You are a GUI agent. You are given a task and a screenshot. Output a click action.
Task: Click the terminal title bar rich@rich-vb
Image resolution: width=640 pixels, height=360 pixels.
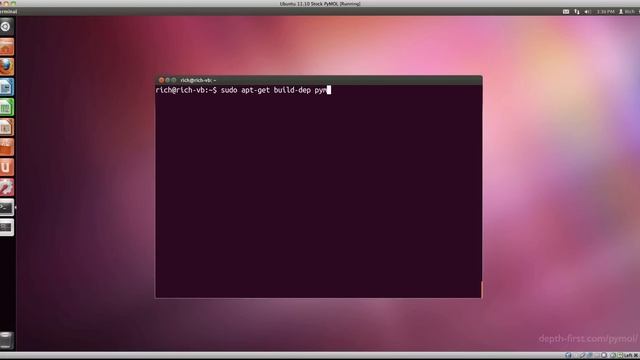tap(318, 80)
